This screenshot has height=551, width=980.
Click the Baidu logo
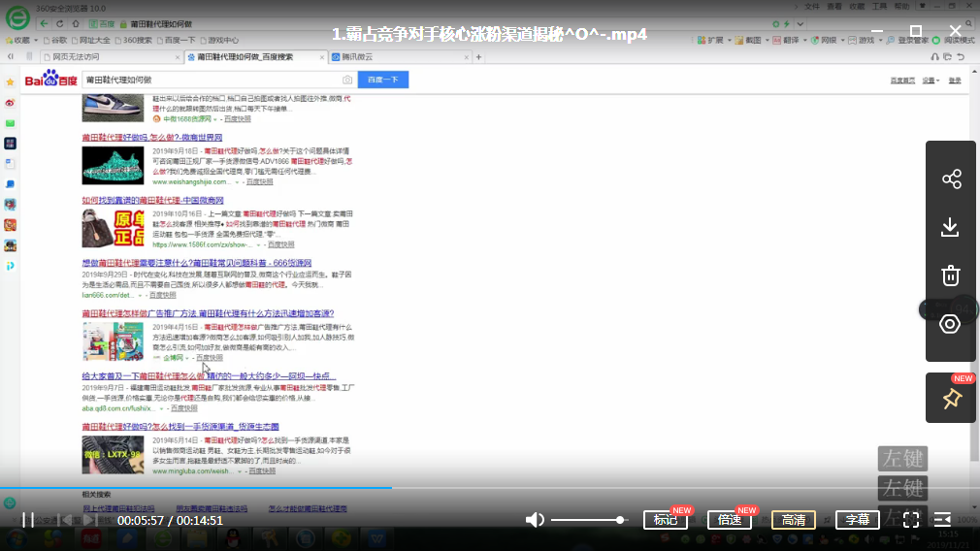pyautogui.click(x=50, y=79)
